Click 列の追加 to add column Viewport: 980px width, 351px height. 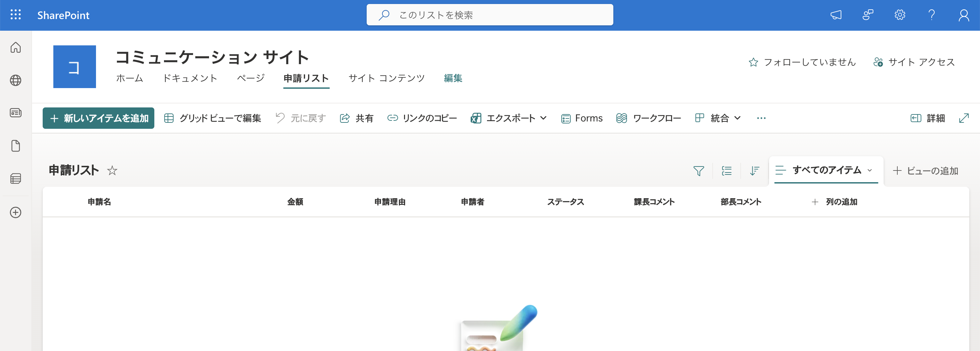[x=834, y=202]
